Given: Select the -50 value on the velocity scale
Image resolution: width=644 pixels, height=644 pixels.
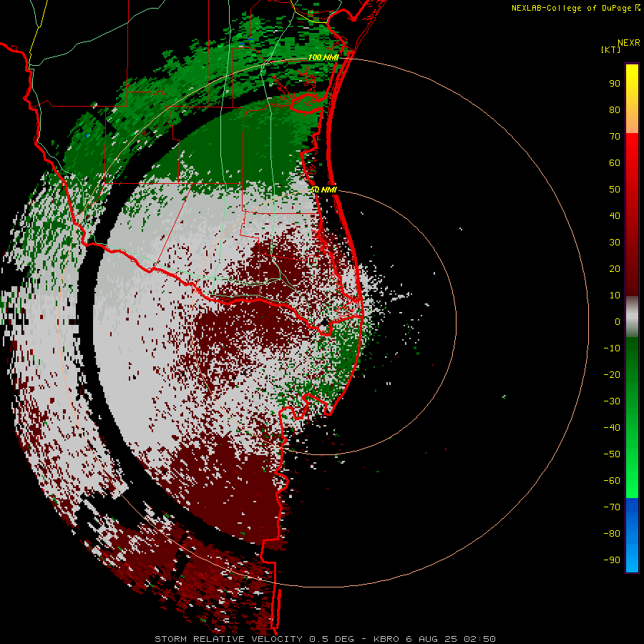Looking at the screenshot, I should click(612, 454).
